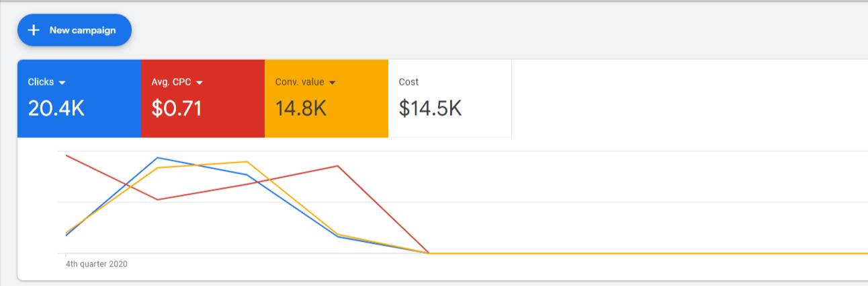
Task: Click the red Avg. CPC line's second peak
Action: click(x=338, y=166)
